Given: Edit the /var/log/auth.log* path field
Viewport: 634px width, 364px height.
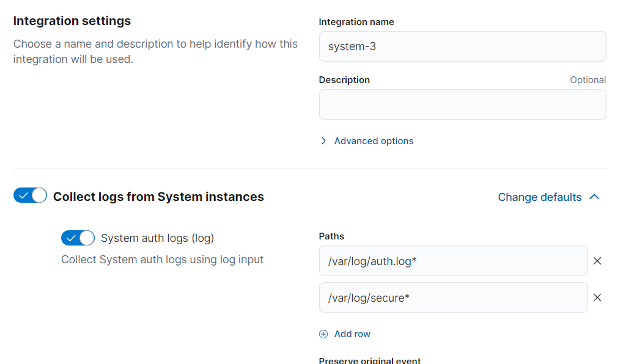Looking at the screenshot, I should (453, 261).
